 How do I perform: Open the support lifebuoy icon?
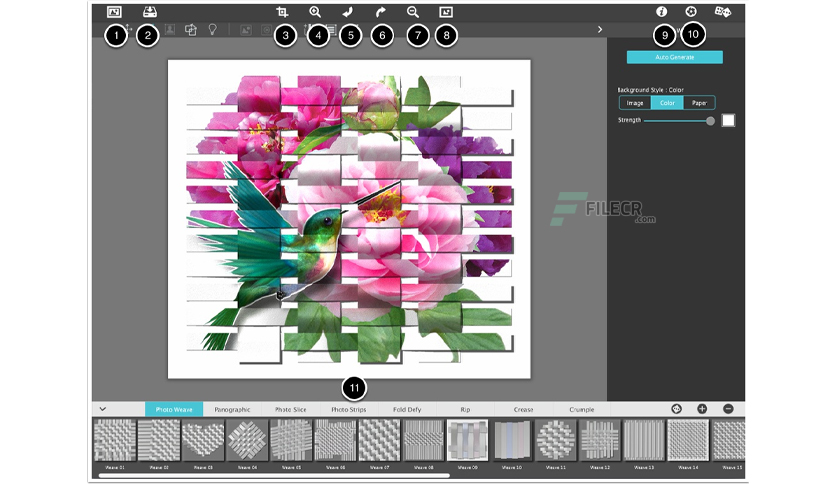pyautogui.click(x=691, y=11)
